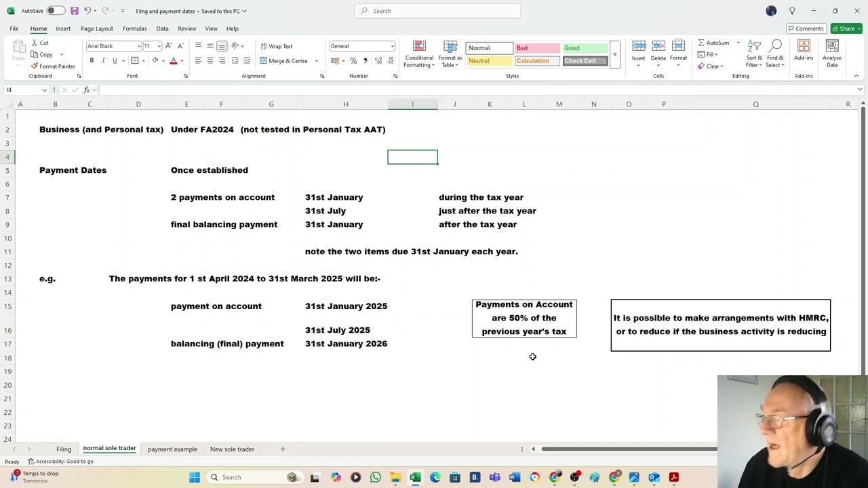Open the Filing sheet tab
This screenshot has width=868, height=488.
coord(64,449)
